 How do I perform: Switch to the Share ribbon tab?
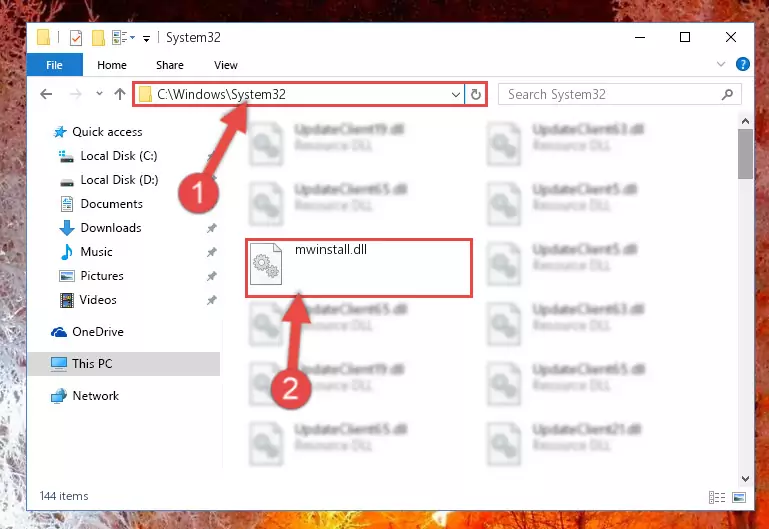[x=170, y=65]
